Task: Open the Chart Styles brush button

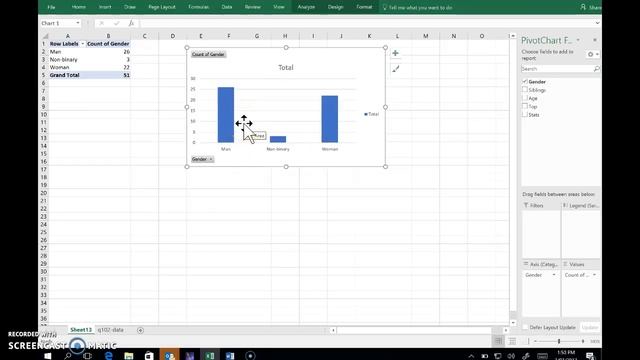Action: click(395, 69)
